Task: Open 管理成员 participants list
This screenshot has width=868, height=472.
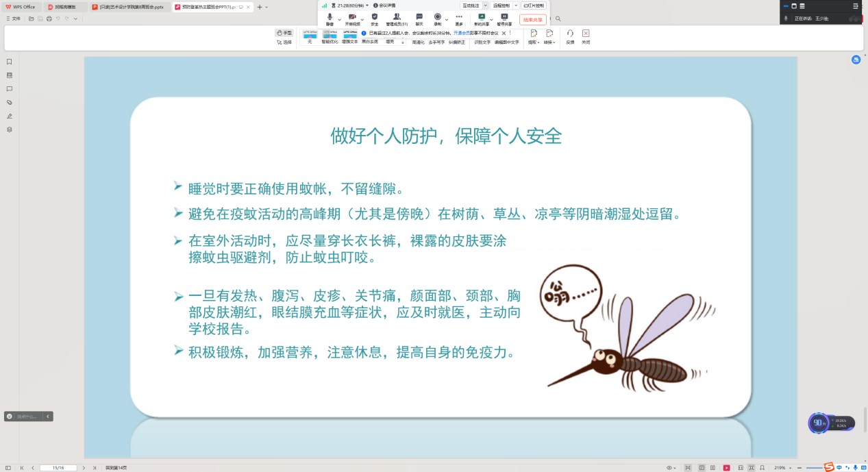Action: click(397, 17)
